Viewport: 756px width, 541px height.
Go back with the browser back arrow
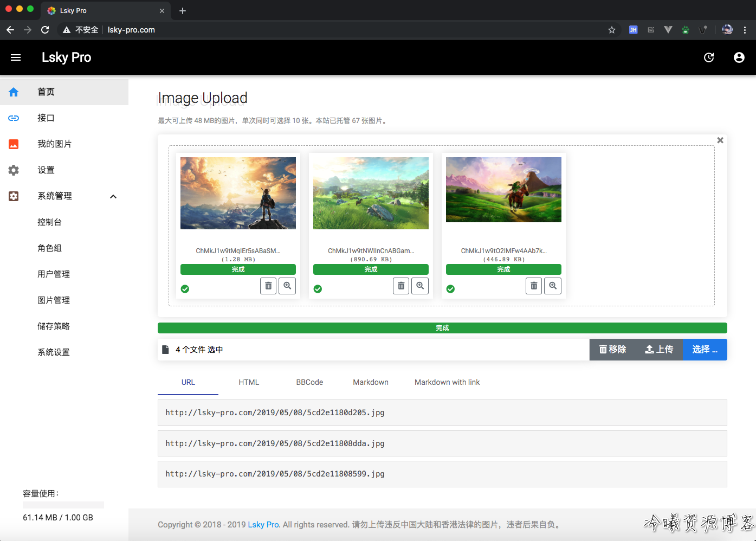click(x=10, y=30)
